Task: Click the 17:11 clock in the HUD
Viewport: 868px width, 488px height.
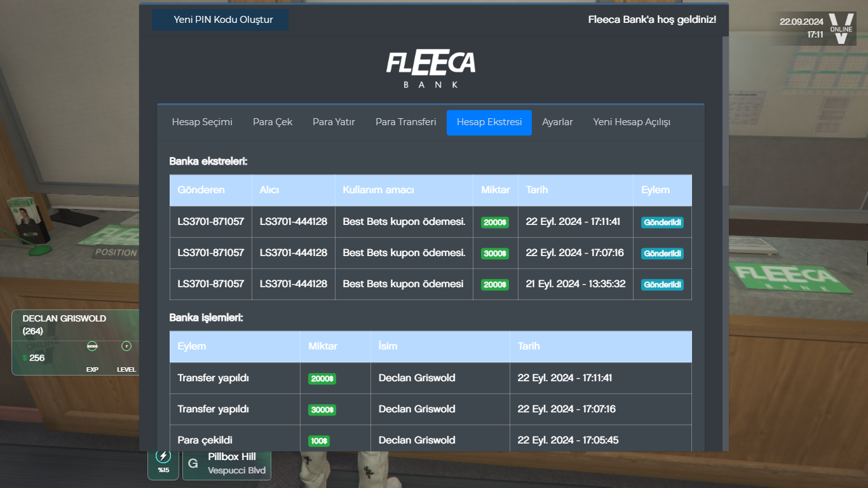Action: click(815, 35)
